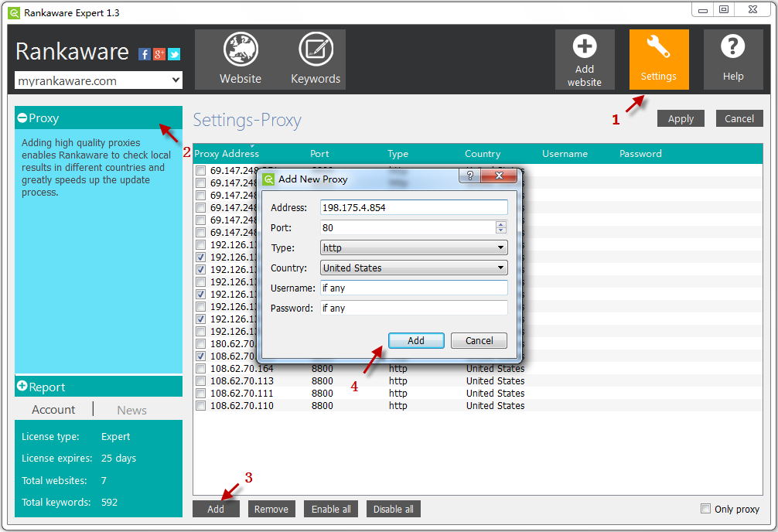Select the proxy address 108.62.70.110

(242, 406)
